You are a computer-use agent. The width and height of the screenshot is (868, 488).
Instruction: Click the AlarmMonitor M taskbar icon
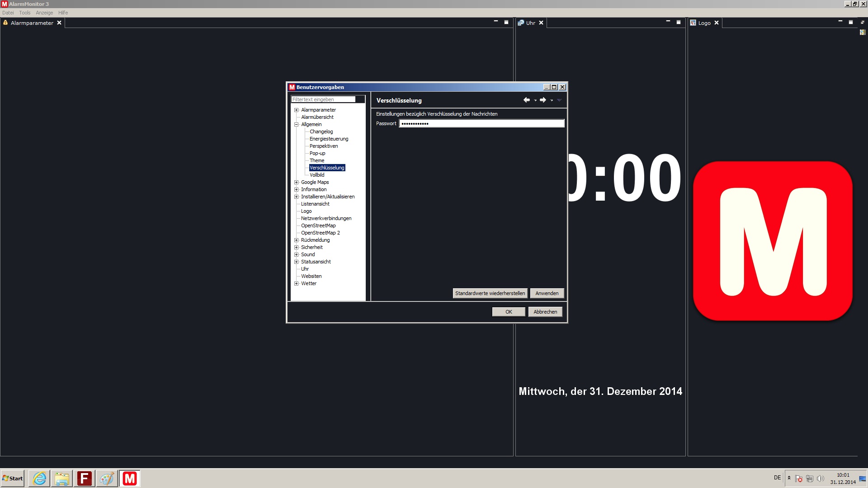coord(130,478)
